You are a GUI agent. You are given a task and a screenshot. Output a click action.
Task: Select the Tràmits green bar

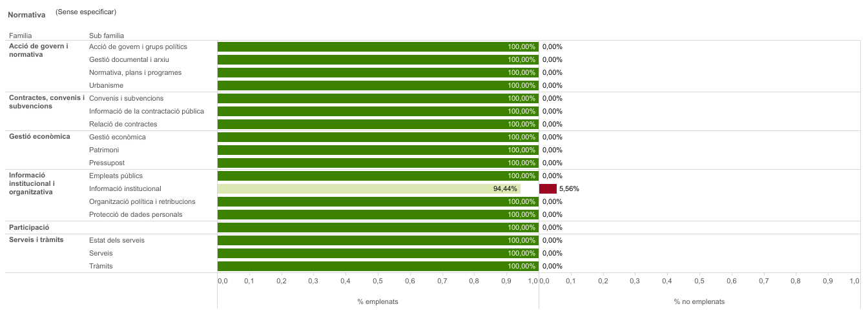(378, 266)
